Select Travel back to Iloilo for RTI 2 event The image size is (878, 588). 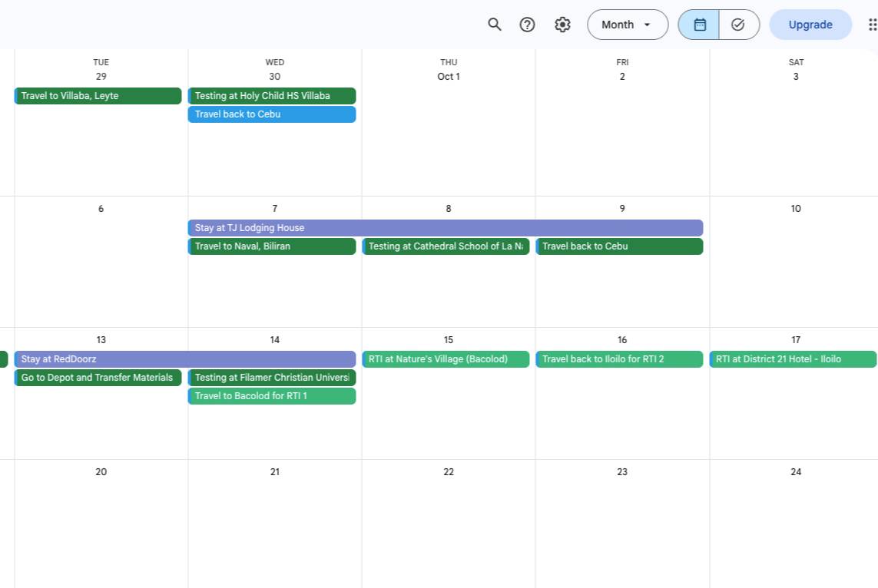tap(619, 359)
